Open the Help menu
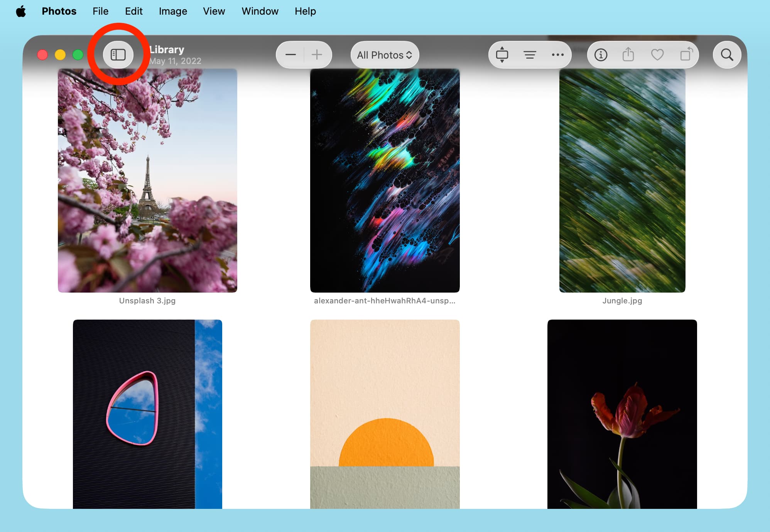Viewport: 770px width, 532px height. [305, 11]
